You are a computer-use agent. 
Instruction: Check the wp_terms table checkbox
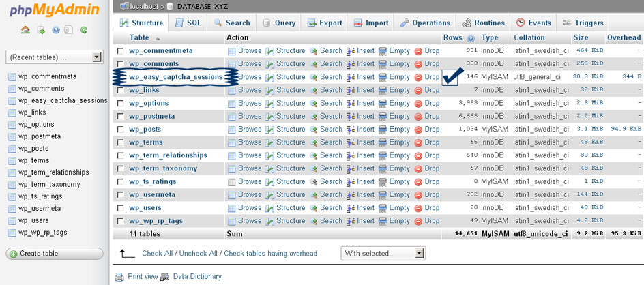tap(120, 142)
